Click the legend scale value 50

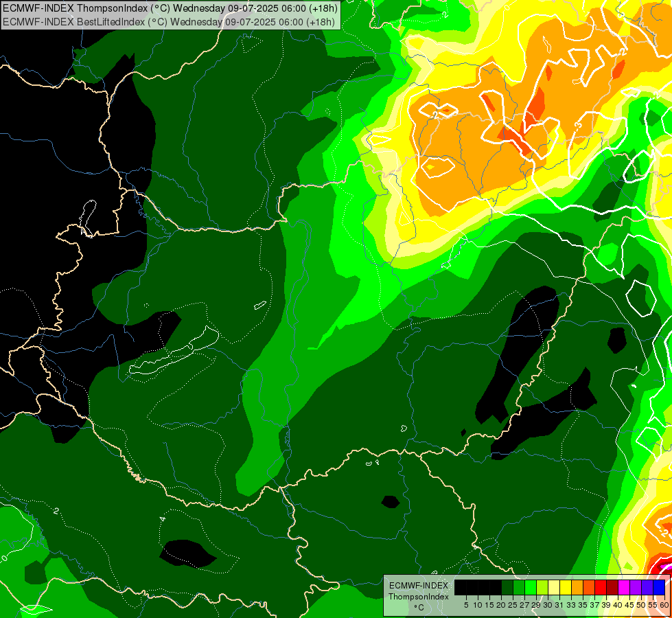click(641, 605)
